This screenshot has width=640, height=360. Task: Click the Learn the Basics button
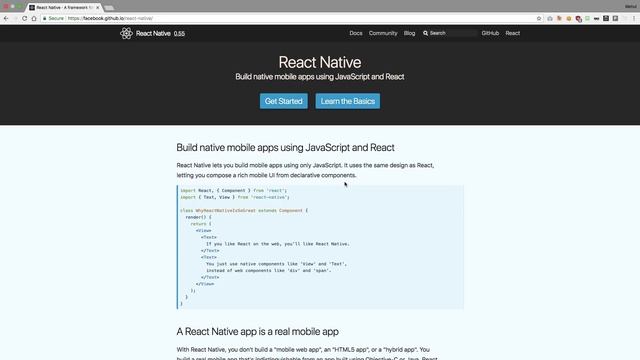point(348,101)
